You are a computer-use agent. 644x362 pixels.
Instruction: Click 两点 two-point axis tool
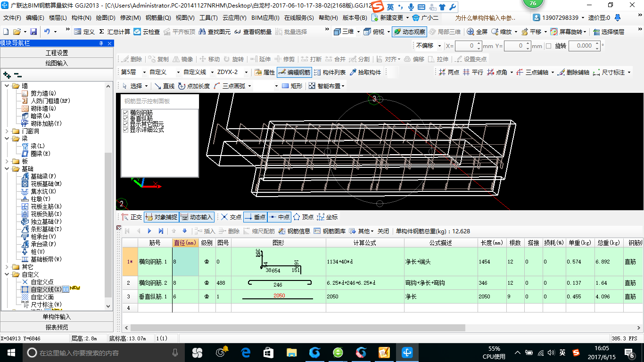point(449,72)
